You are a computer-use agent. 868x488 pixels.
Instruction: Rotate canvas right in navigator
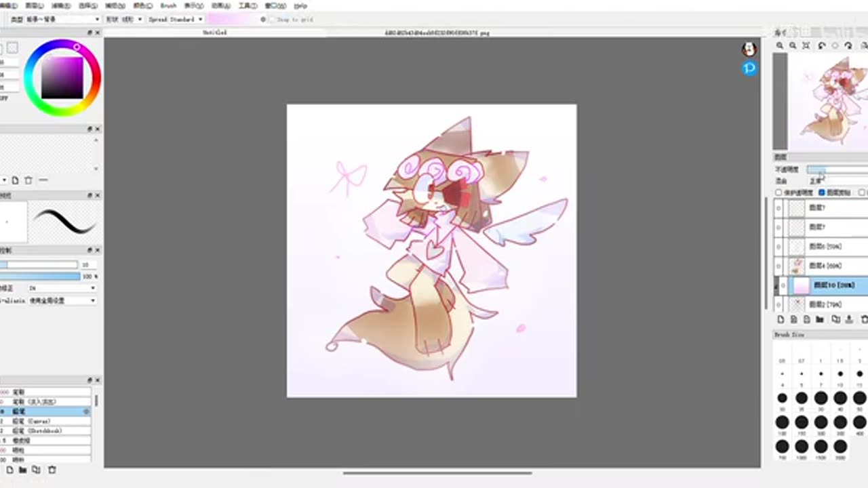tap(848, 45)
